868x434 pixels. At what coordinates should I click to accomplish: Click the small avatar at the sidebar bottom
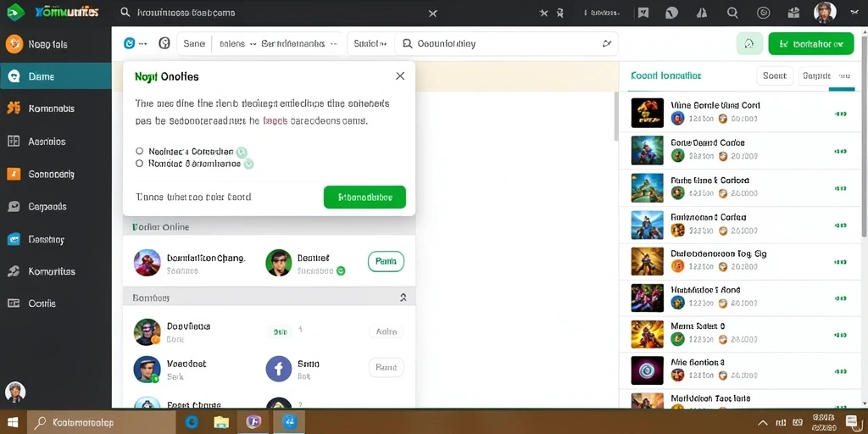pos(15,392)
